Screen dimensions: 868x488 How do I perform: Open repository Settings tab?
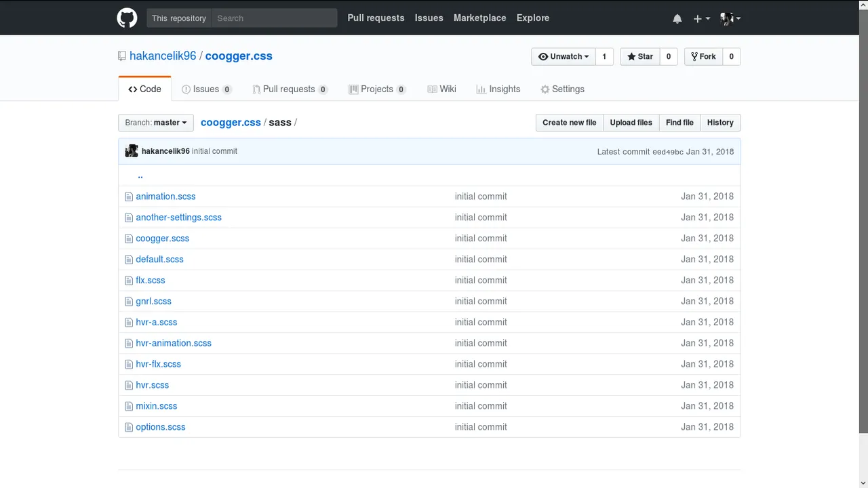562,89
